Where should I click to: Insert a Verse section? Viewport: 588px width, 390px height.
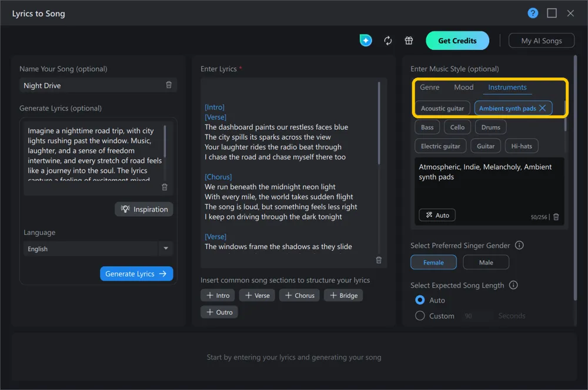click(258, 295)
